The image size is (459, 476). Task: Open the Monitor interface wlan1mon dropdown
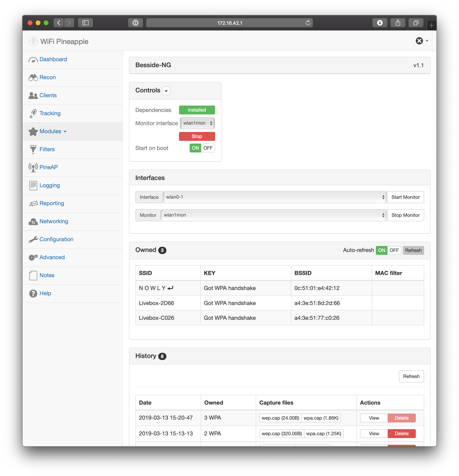coord(197,123)
